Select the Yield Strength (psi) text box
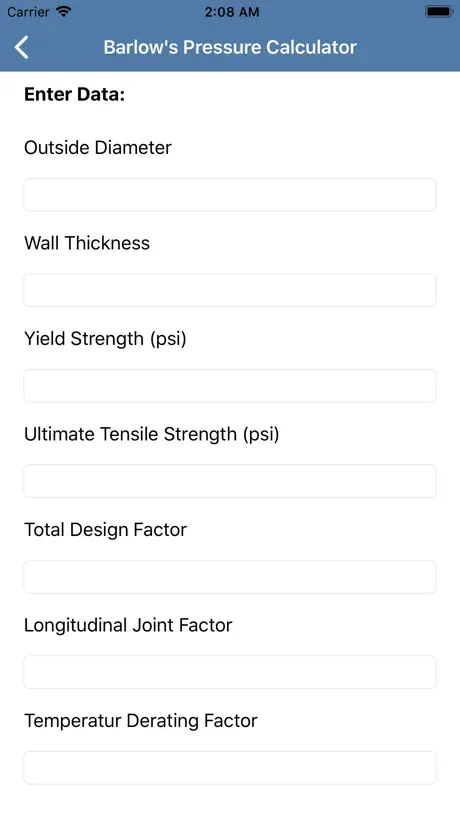 click(x=230, y=386)
